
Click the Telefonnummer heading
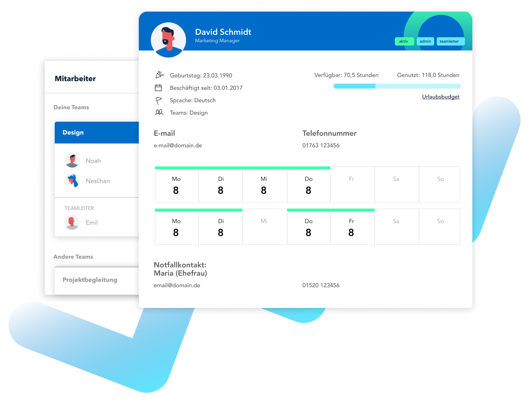(329, 133)
